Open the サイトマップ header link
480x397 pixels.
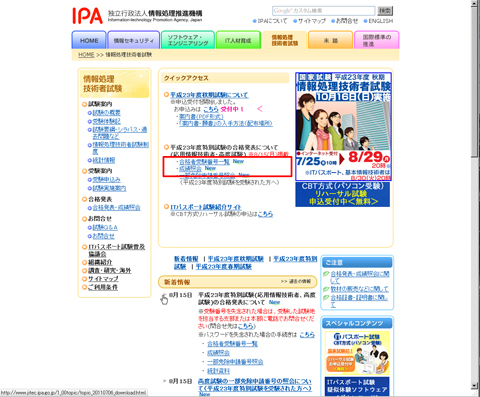point(311,21)
